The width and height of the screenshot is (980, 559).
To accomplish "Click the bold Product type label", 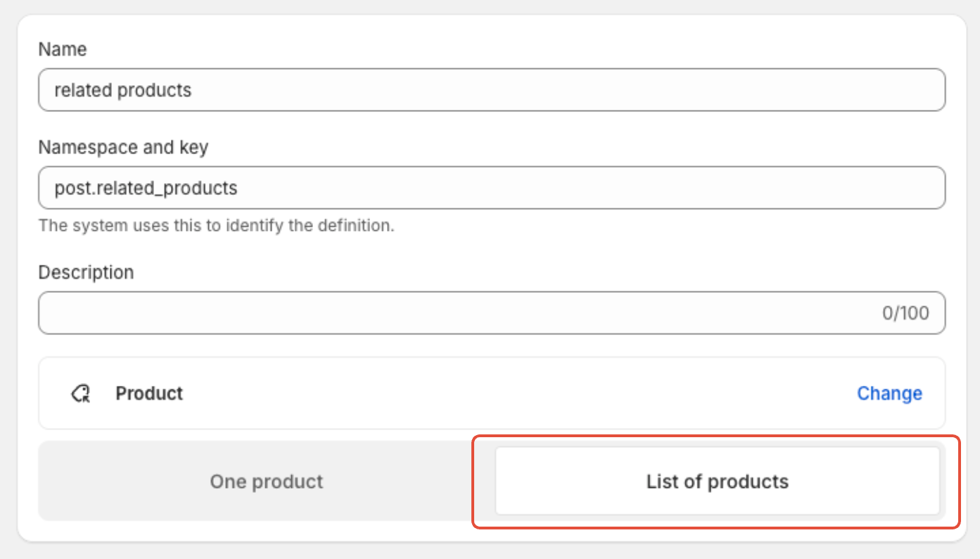I will pos(149,394).
